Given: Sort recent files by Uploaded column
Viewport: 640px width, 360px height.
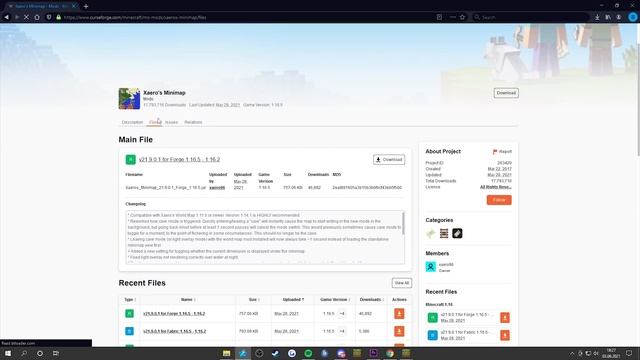Looking at the screenshot, I should coord(293,300).
